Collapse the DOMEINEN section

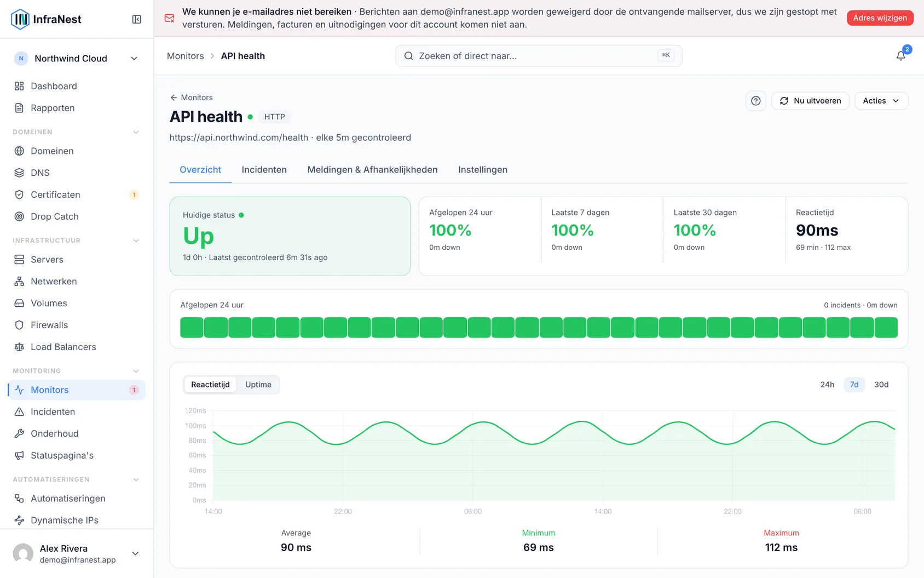click(136, 132)
